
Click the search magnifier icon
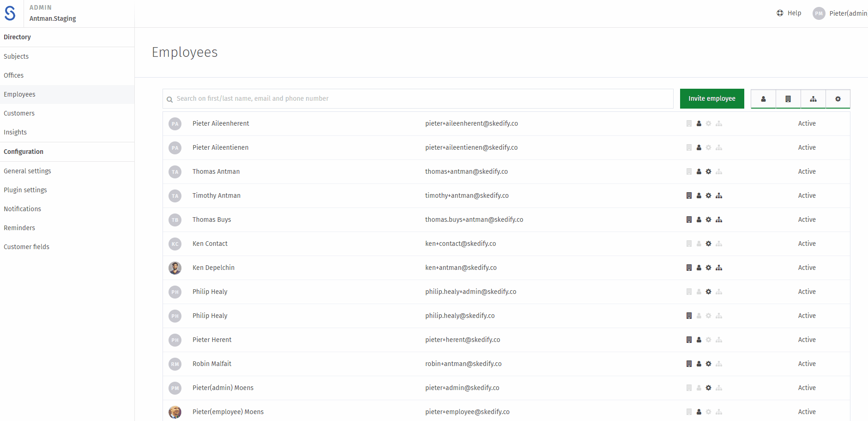coord(170,99)
